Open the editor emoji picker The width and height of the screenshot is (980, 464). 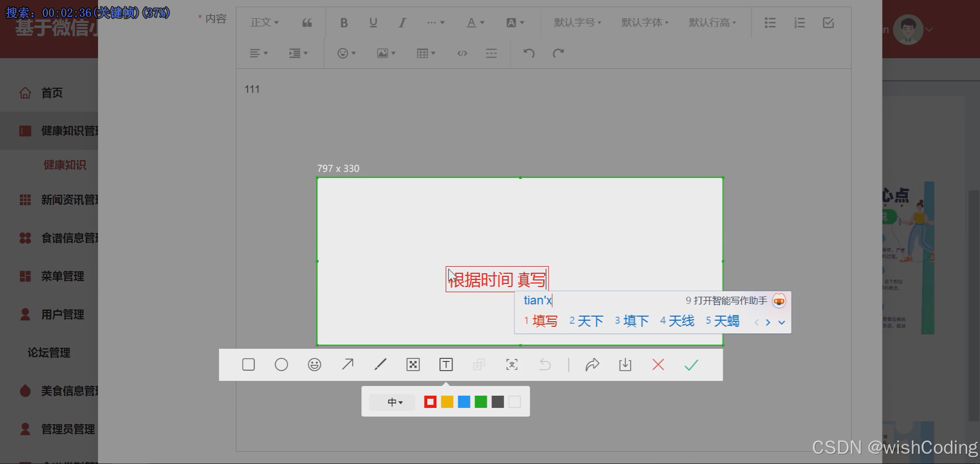(347, 53)
